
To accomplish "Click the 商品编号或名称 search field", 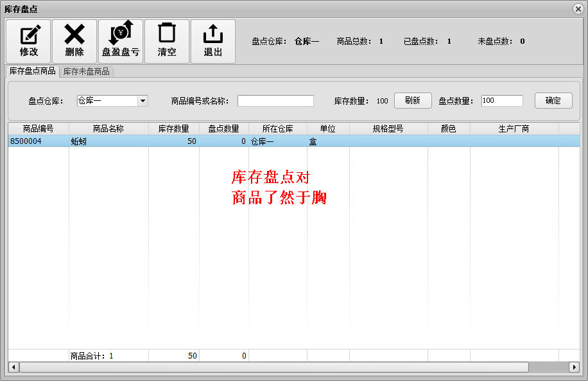I will click(x=275, y=101).
